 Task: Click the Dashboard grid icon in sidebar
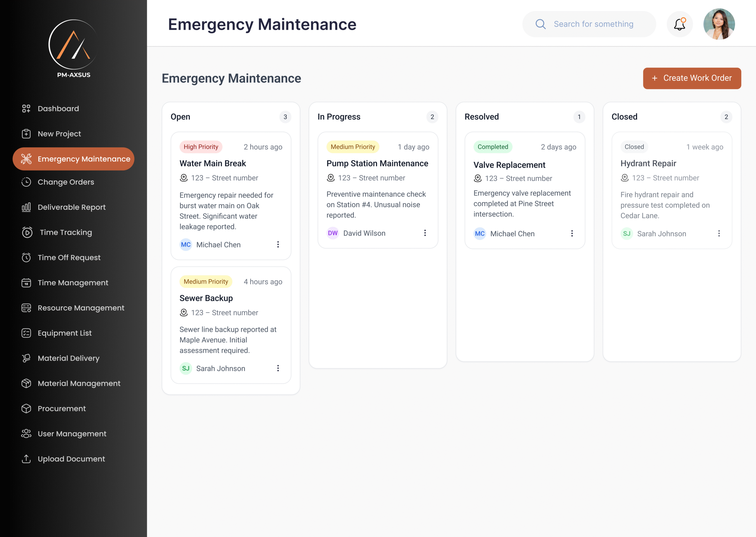(26, 109)
